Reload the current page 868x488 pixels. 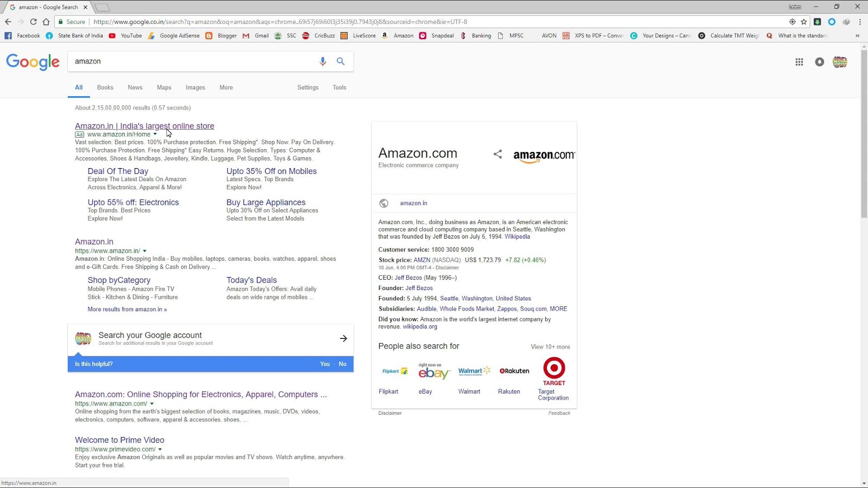[x=33, y=22]
